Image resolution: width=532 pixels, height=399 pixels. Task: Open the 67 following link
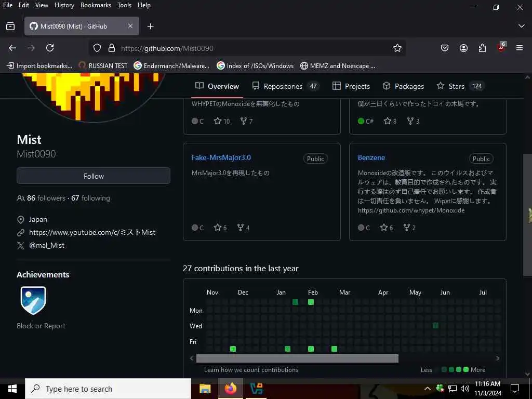[90, 198]
